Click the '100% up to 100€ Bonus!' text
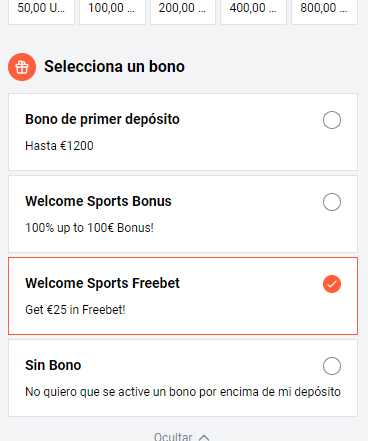The height and width of the screenshot is (441, 368). pyautogui.click(x=89, y=228)
